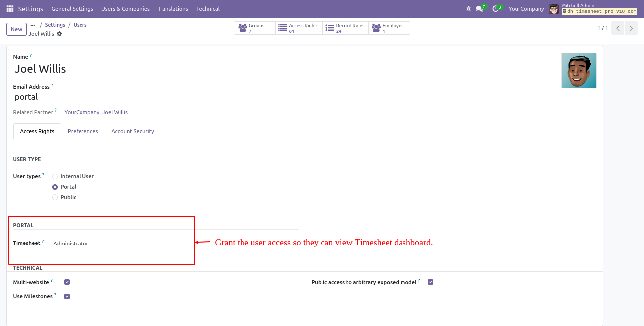Go to the previous record arrow

618,28
